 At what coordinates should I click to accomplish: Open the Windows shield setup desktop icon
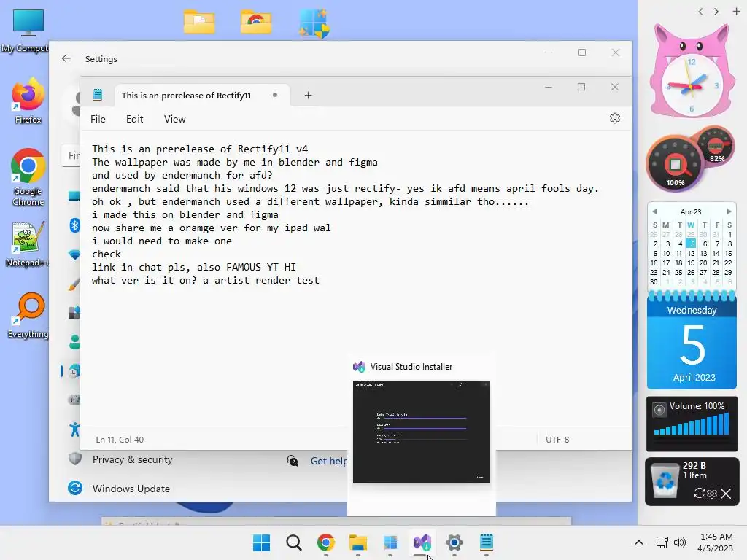(314, 23)
